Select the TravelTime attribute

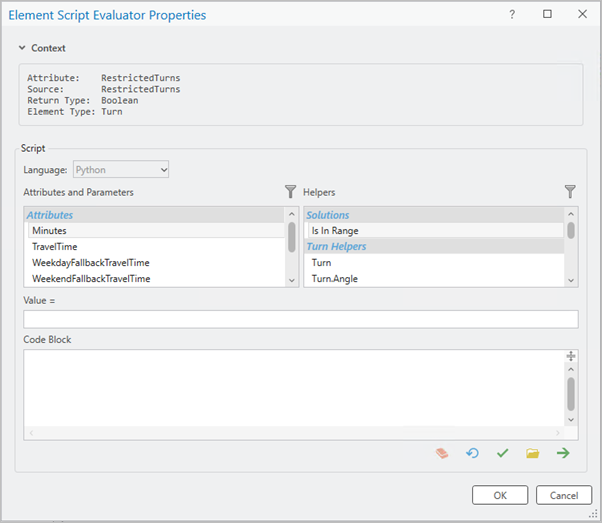[x=54, y=247]
